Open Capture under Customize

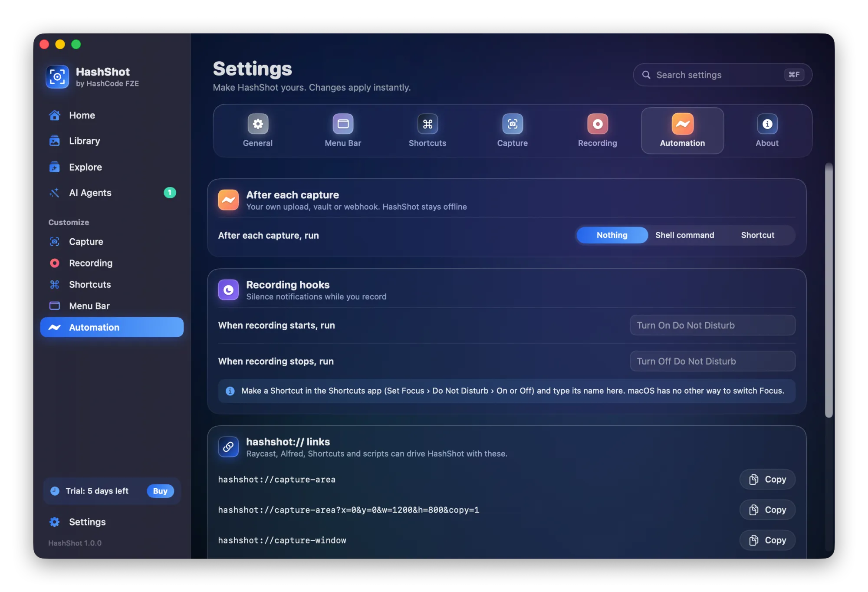pyautogui.click(x=112, y=242)
